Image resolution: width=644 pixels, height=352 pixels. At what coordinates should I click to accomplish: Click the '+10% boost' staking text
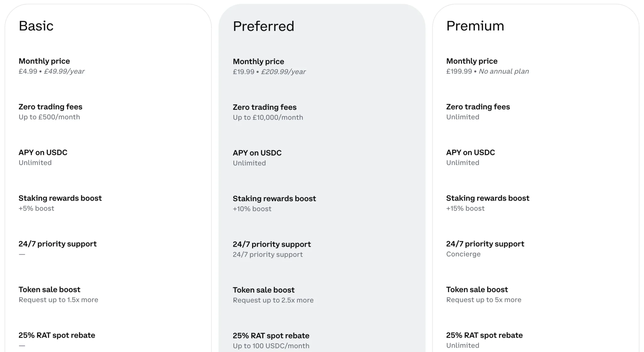[252, 209]
